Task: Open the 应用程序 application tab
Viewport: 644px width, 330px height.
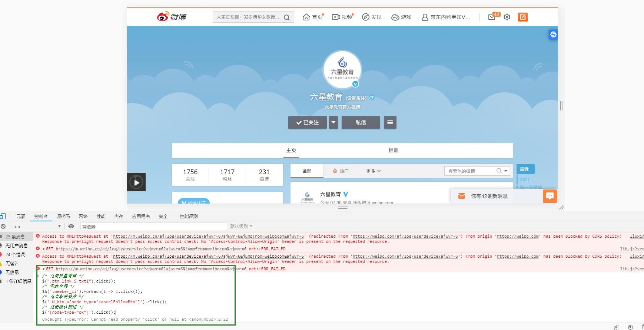Action: [x=141, y=217]
